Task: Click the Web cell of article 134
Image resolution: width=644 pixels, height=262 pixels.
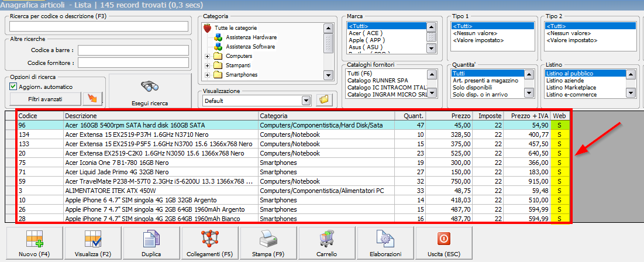Action: click(560, 135)
